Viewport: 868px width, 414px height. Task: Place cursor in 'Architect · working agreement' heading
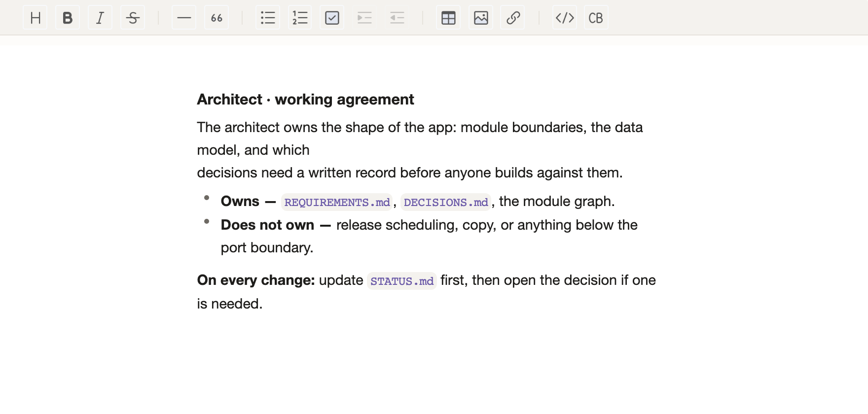pyautogui.click(x=305, y=100)
